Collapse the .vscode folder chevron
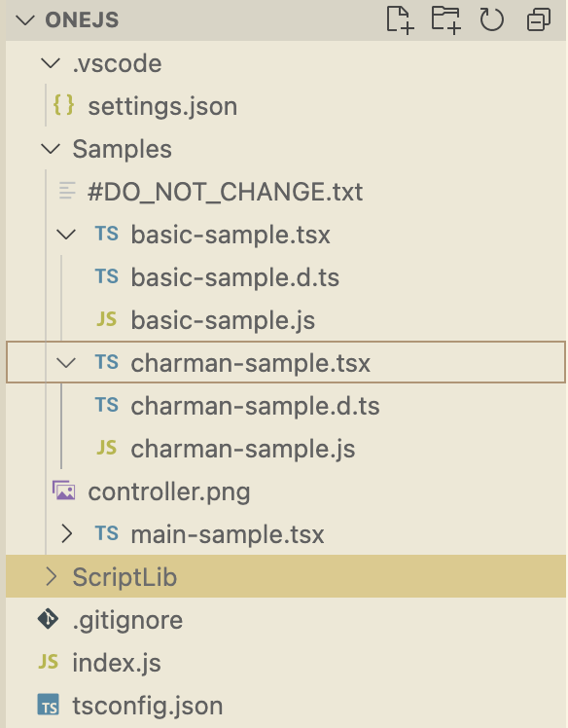This screenshot has height=728, width=568. 51,63
